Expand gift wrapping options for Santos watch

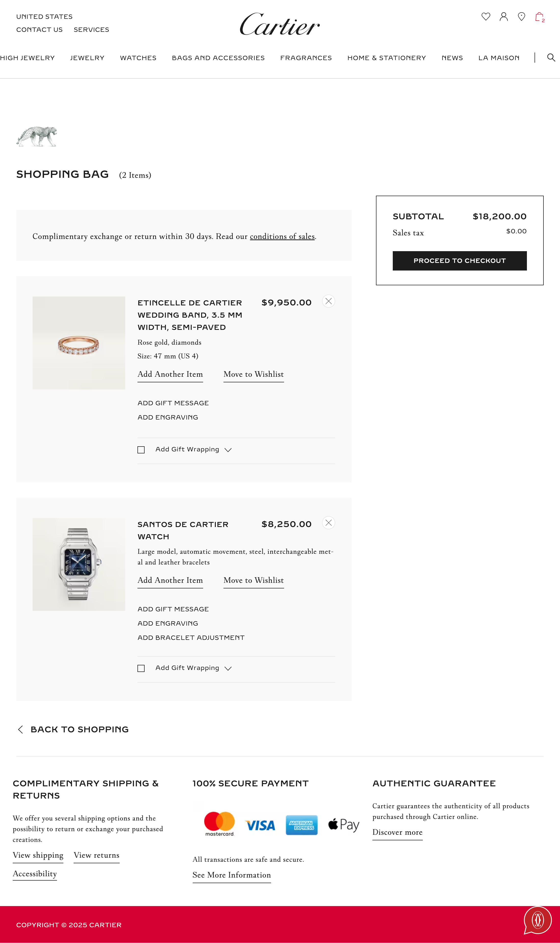pyautogui.click(x=228, y=668)
